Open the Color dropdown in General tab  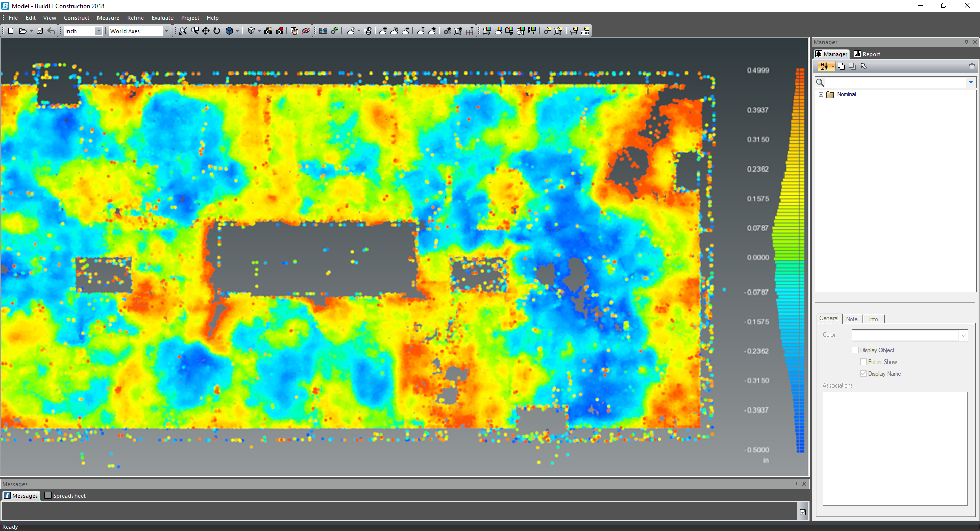pos(963,335)
